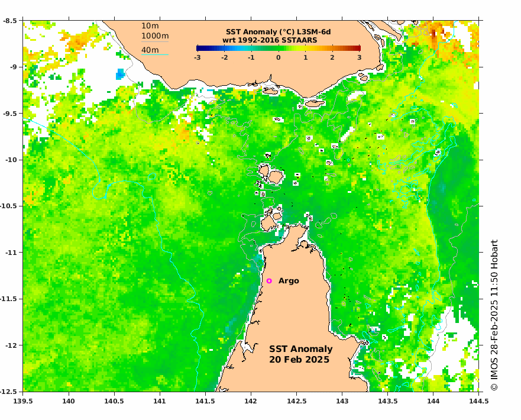Click the '1000m' depth contour legend
Image resolution: width=521 pixels, height=420 pixels.
(x=155, y=36)
